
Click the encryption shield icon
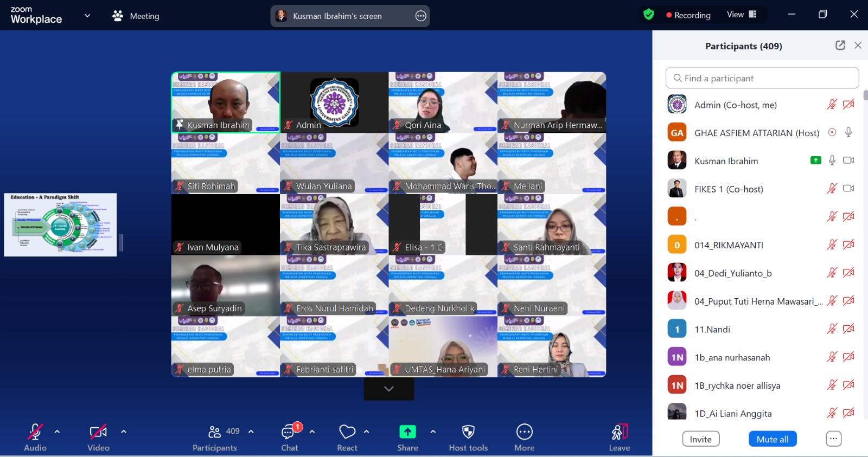pyautogui.click(x=648, y=15)
